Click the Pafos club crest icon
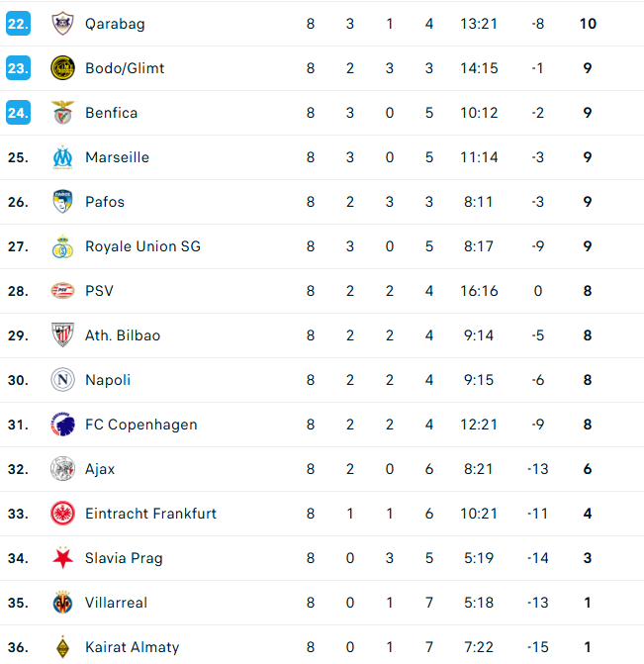 [x=62, y=202]
